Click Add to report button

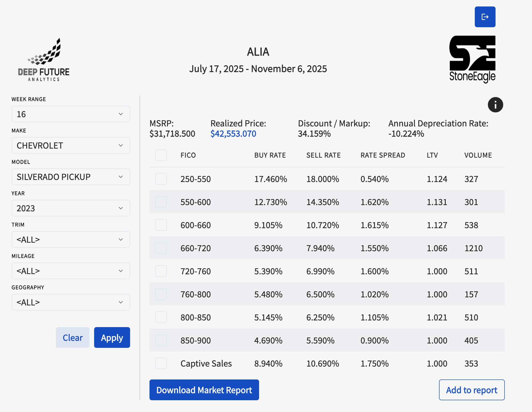click(472, 390)
